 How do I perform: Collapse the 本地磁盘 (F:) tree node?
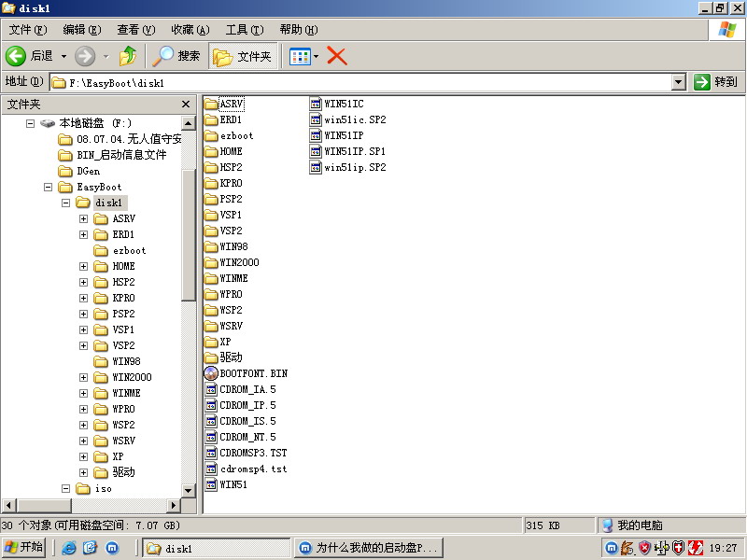pos(30,123)
